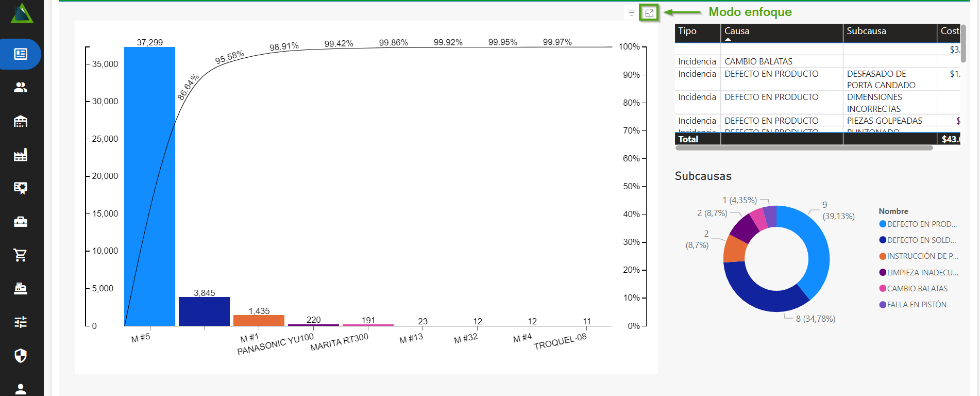
Task: Click the shield security sidebar icon
Action: (21, 355)
